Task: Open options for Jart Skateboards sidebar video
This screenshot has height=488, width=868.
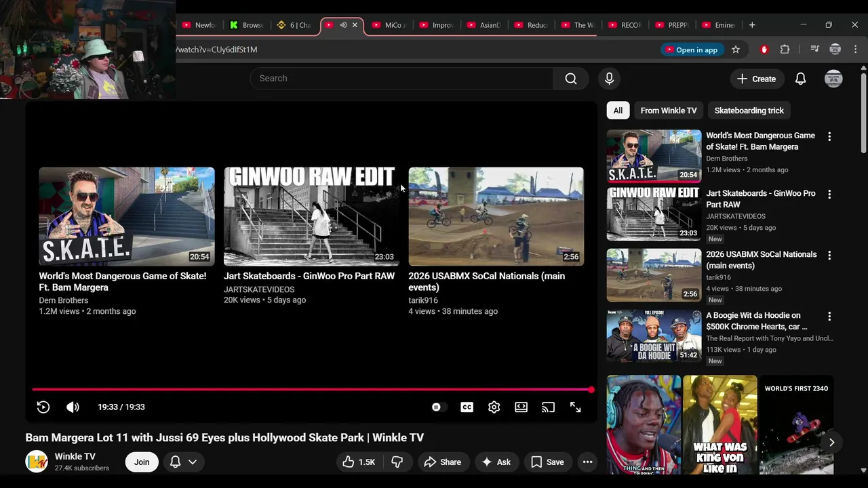Action: point(829,194)
